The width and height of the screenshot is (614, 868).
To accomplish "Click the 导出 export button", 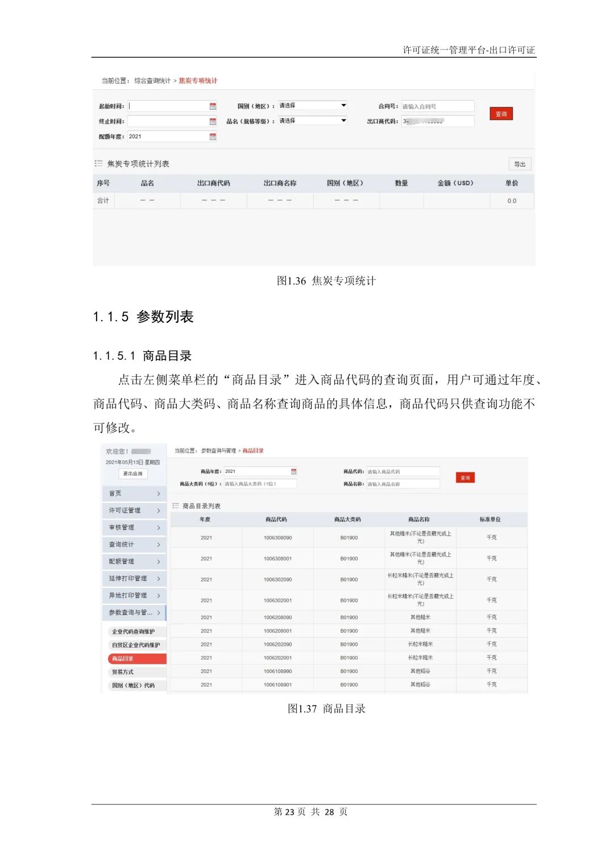I will [x=520, y=164].
